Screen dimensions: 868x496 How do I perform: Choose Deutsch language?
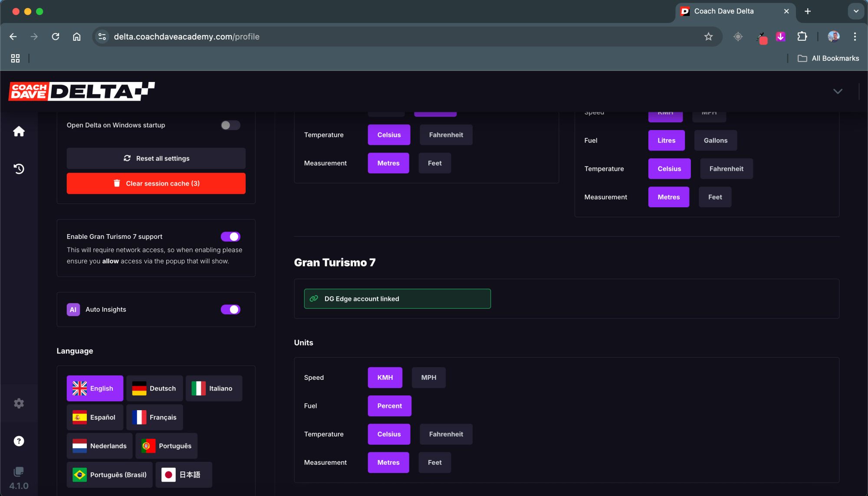tap(154, 388)
